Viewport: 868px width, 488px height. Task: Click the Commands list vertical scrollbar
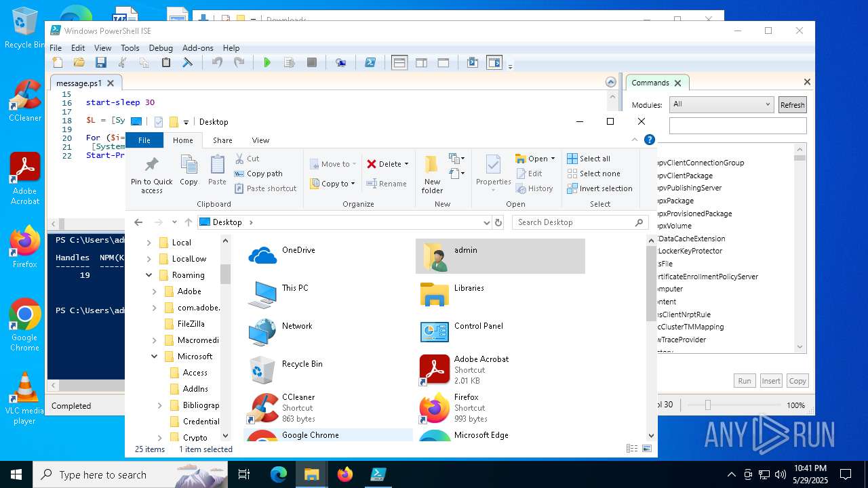pyautogui.click(x=800, y=248)
